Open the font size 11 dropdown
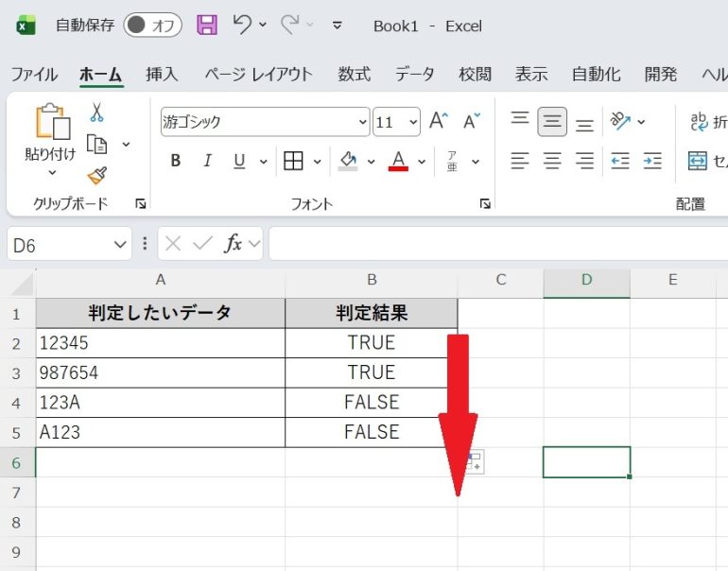Screen dimensions: 728x571 click(x=413, y=122)
